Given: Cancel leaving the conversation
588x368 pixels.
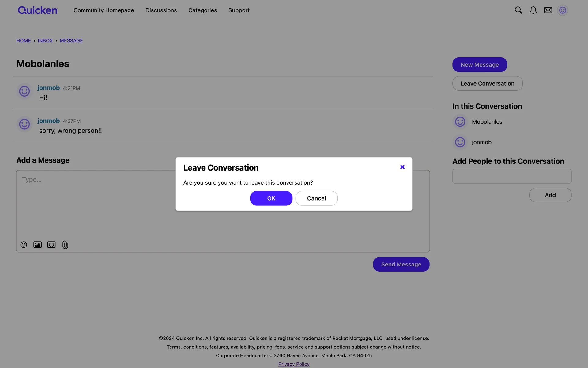Looking at the screenshot, I should (x=316, y=198).
